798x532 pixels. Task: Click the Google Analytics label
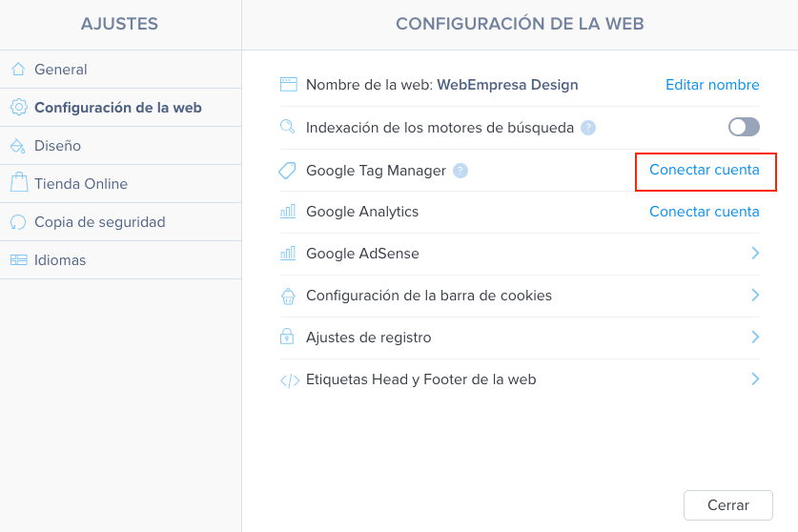pyautogui.click(x=362, y=212)
